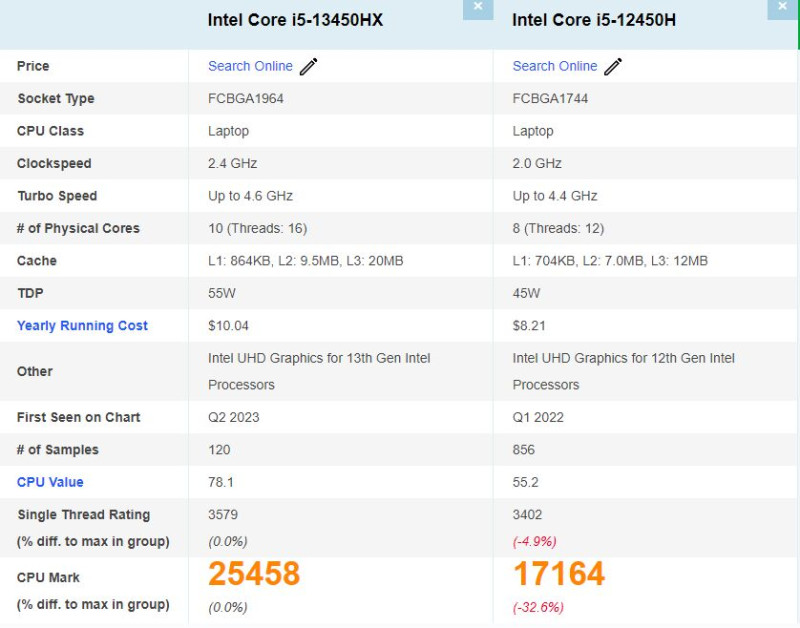
Task: Open Search Online link for i5-13450HX
Action: point(250,66)
